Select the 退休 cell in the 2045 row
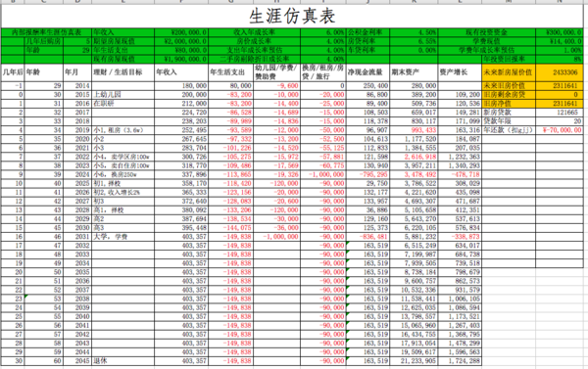588x369 pixels. click(123, 361)
